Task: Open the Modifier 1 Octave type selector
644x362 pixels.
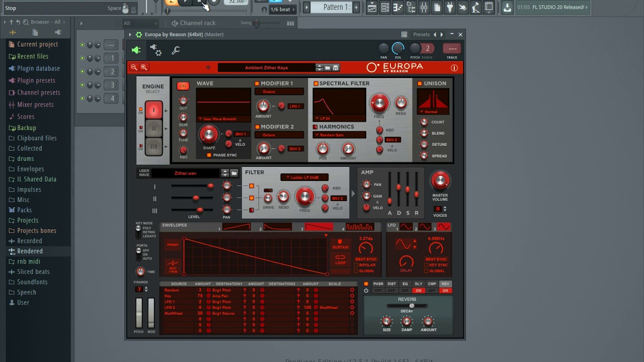Action: [x=279, y=92]
